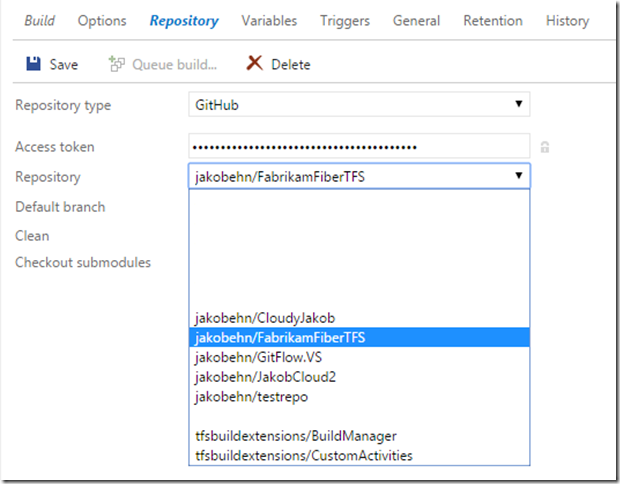The width and height of the screenshot is (620, 484).
Task: Click the Repository type label
Action: [63, 106]
